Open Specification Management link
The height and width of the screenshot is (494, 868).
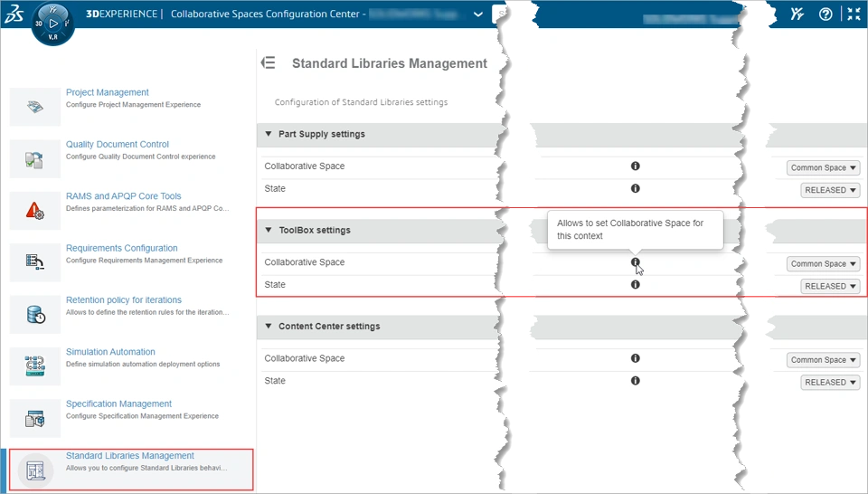pos(118,404)
